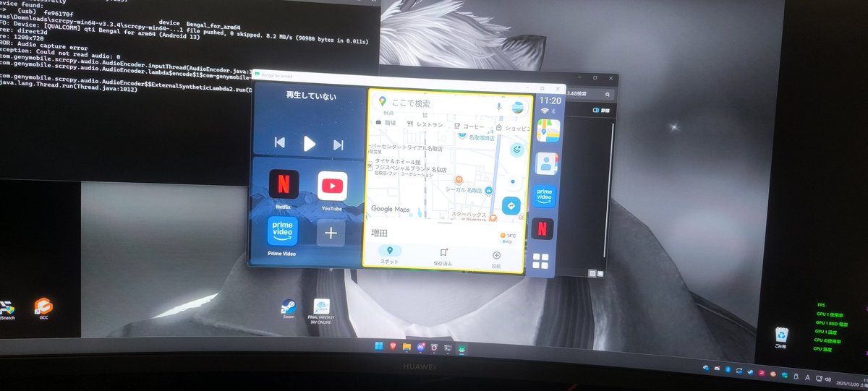Open Prime Video in the side dock
Viewport: 868px width, 391px height.
(545, 197)
